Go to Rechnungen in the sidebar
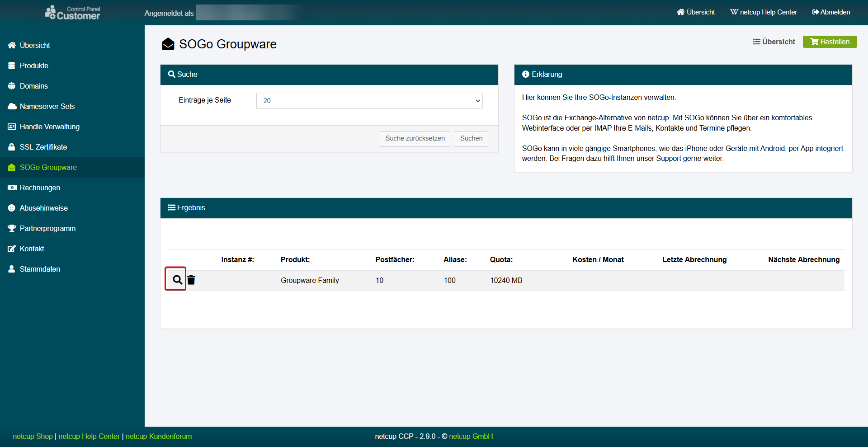The image size is (868, 447). tap(40, 188)
